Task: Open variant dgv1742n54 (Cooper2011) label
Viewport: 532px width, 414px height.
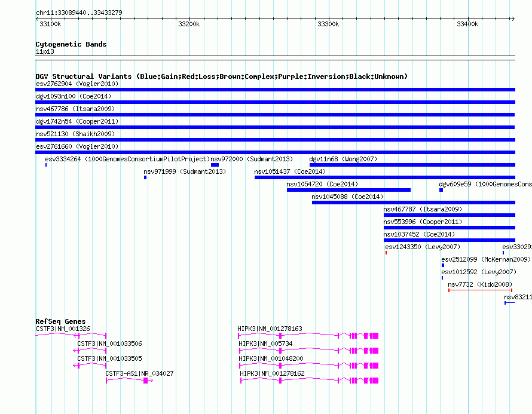Action: 77,121
